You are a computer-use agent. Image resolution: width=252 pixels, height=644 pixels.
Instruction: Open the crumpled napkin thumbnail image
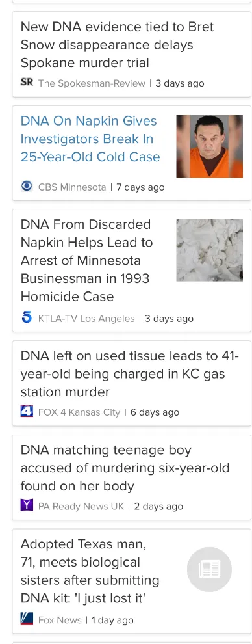click(x=209, y=250)
